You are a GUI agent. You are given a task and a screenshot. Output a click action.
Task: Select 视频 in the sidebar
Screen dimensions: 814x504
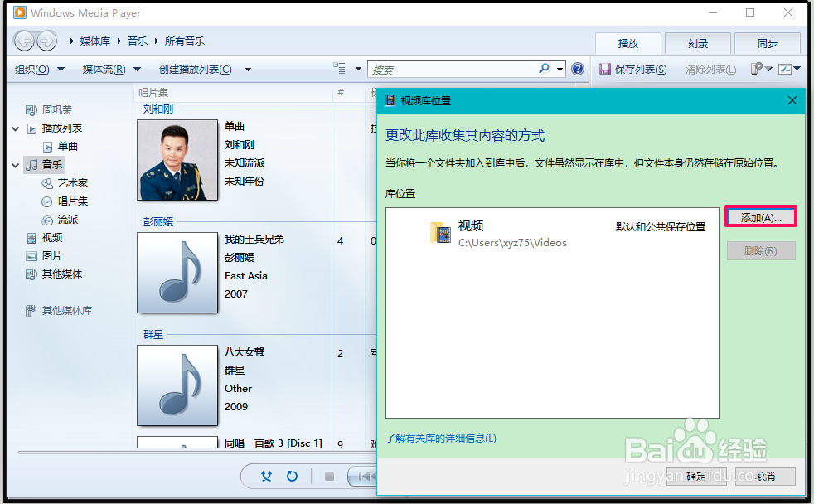(x=52, y=238)
